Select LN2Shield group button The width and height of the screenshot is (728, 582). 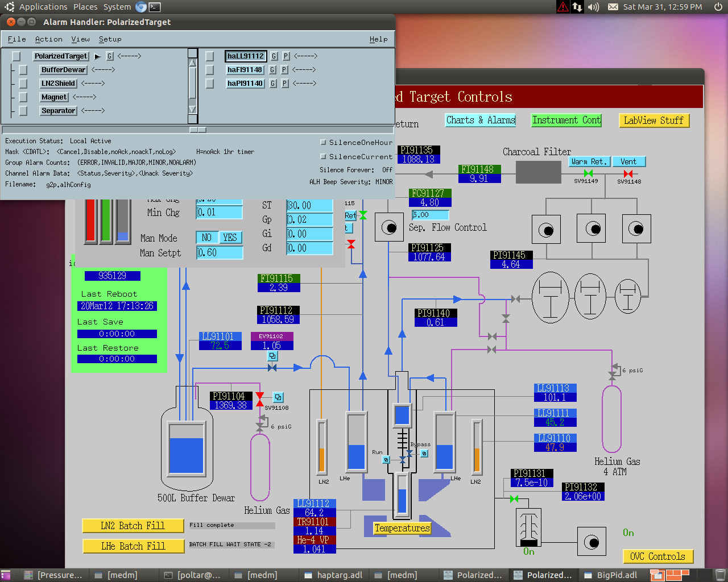tap(58, 84)
